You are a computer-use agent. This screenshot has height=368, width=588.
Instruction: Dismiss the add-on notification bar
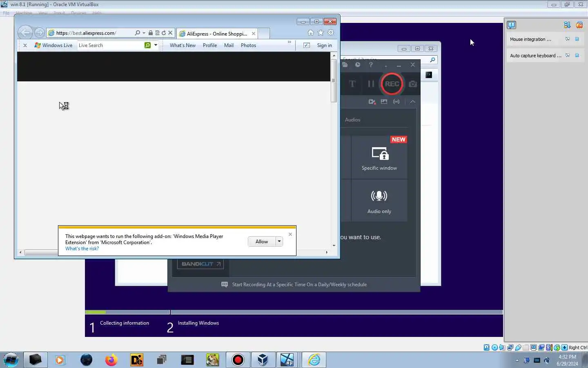(x=290, y=234)
